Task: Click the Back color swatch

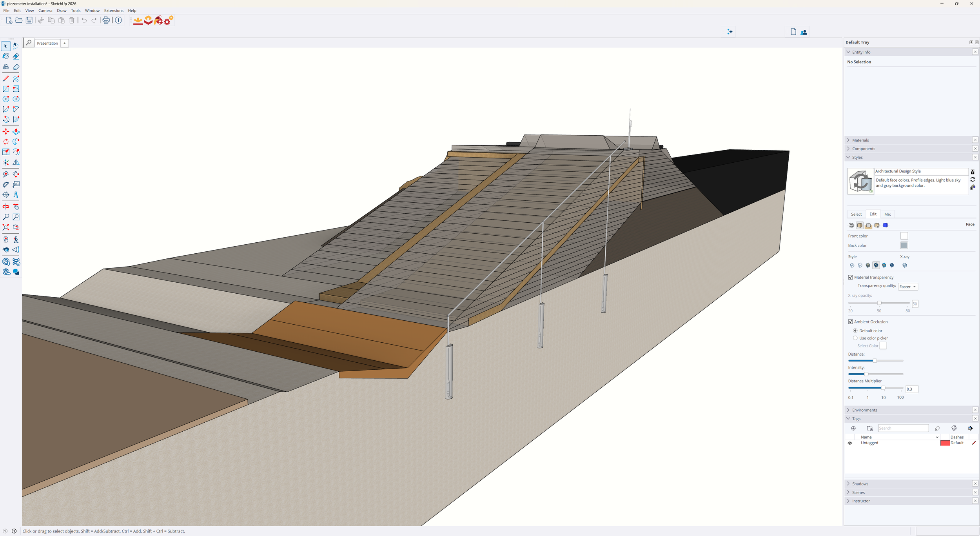Action: [x=904, y=245]
